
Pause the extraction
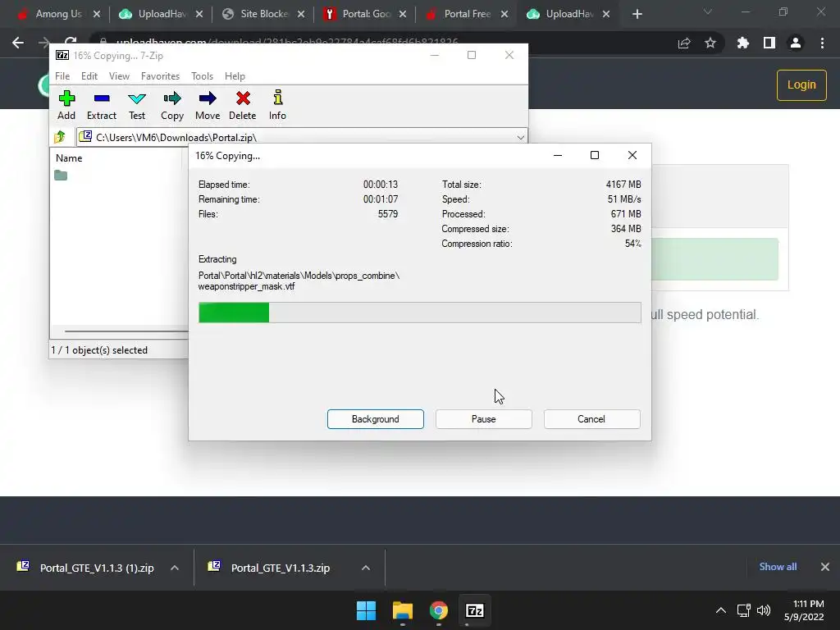point(484,419)
